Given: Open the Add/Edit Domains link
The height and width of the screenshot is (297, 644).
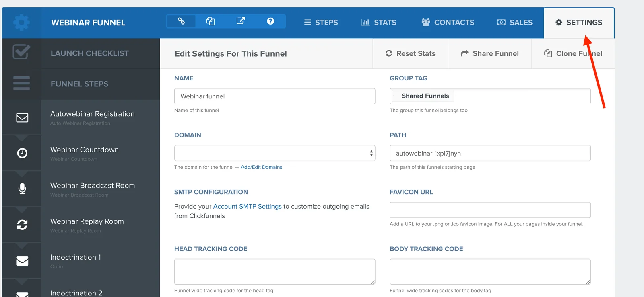Looking at the screenshot, I should [x=261, y=167].
